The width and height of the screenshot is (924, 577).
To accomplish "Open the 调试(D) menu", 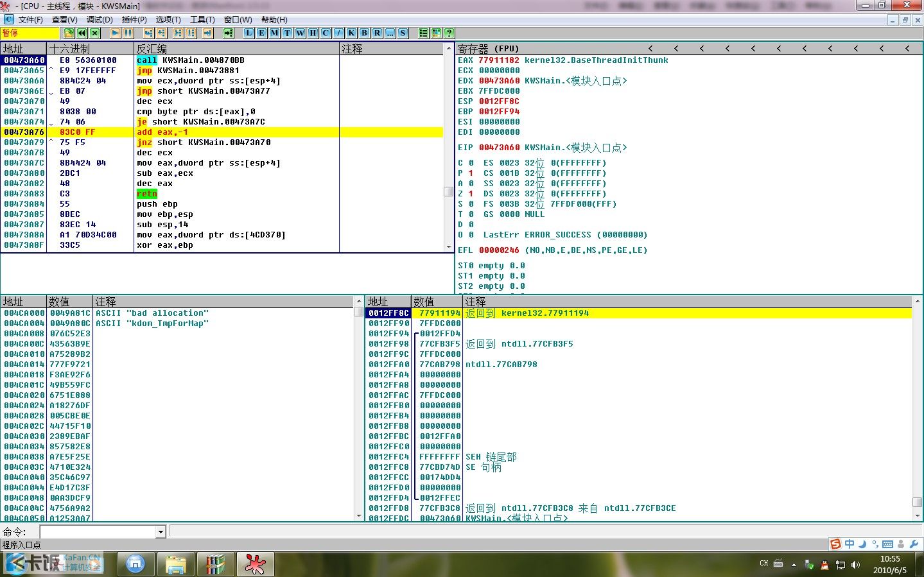I will (100, 20).
